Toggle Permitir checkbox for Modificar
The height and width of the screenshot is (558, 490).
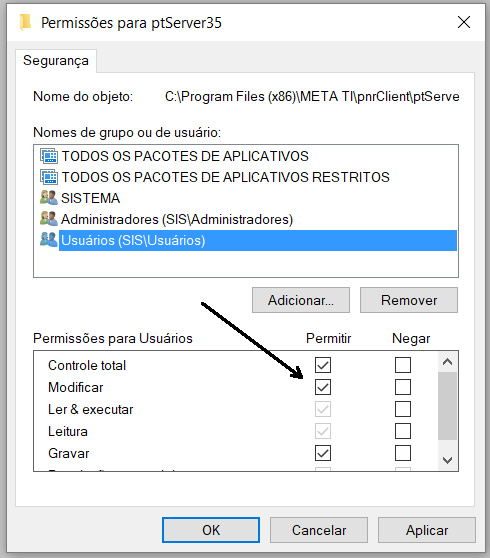(323, 387)
